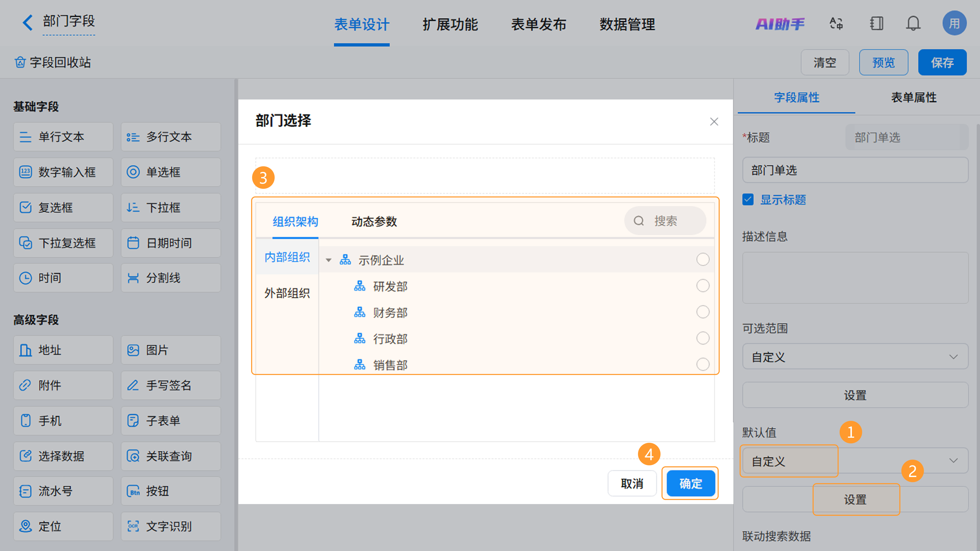Open the 可选范围 dropdown
The width and height of the screenshot is (980, 551).
tap(855, 357)
